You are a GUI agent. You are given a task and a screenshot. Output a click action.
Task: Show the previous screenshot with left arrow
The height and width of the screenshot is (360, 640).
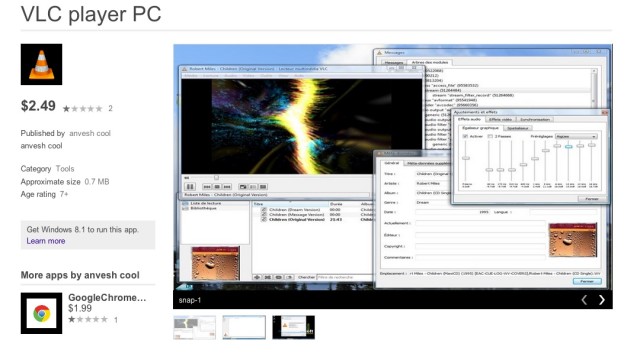tap(584, 300)
